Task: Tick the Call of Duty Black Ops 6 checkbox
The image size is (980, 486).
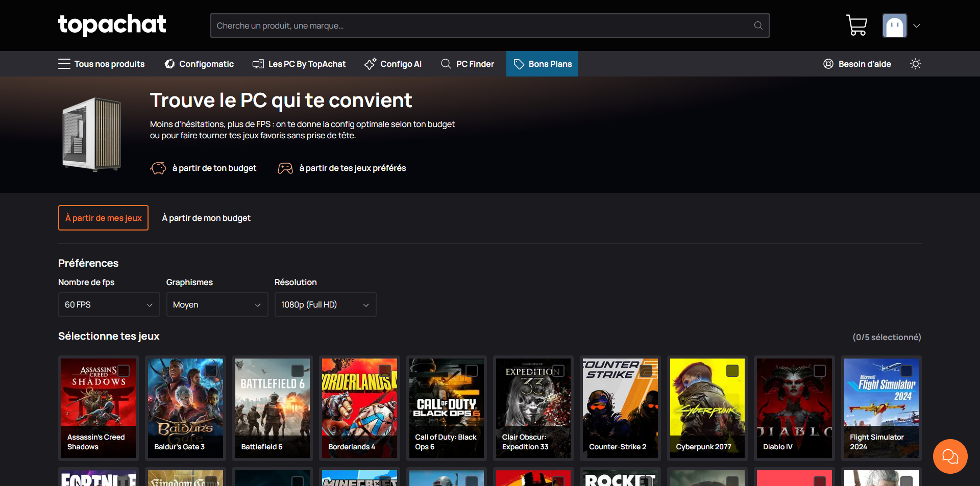Action: (x=472, y=371)
